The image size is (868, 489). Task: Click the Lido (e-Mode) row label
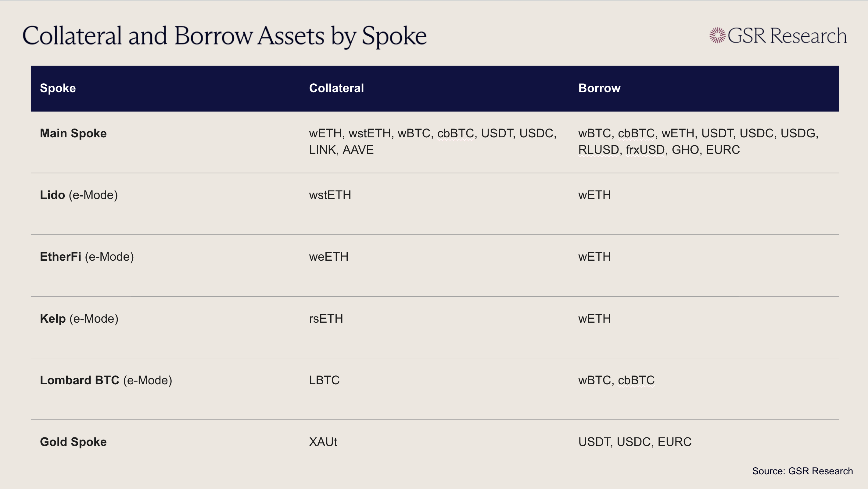coord(79,195)
